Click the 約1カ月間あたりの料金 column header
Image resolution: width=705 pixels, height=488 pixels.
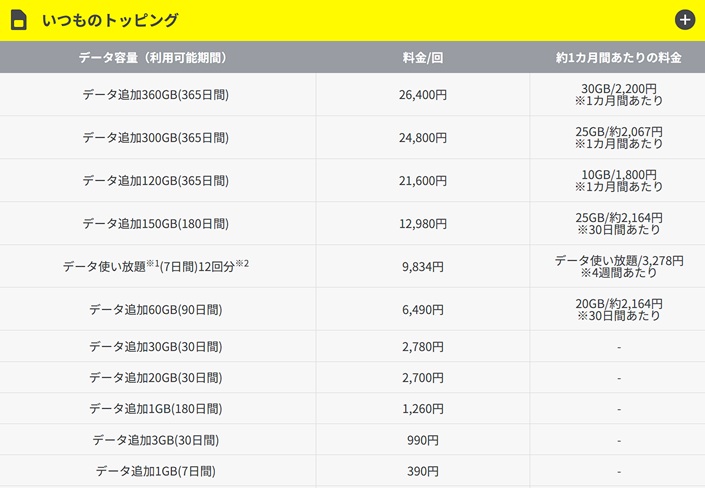pyautogui.click(x=619, y=58)
